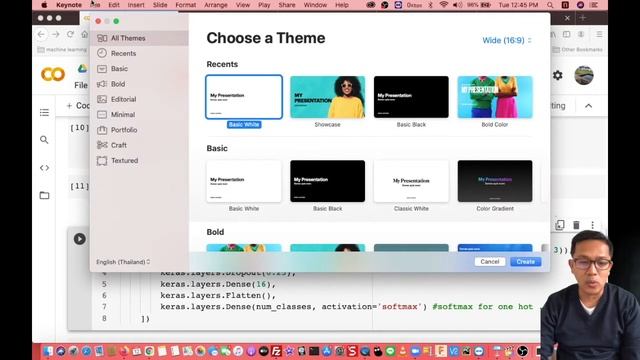Click browser reload button

(70, 34)
